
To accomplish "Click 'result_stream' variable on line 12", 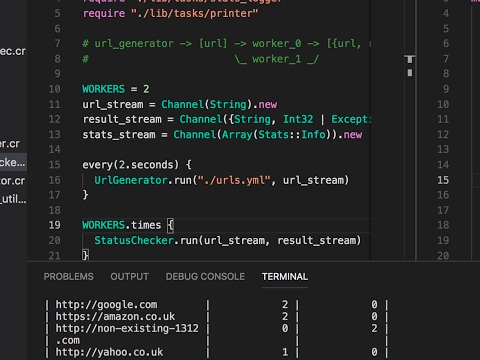I will coord(122,119).
